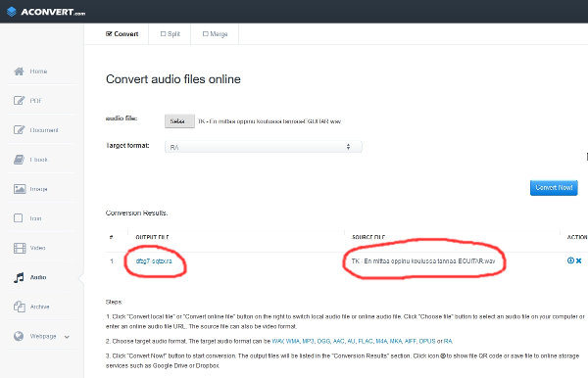This screenshot has width=588, height=378.
Task: Select the Document sidebar icon
Action: point(20,130)
